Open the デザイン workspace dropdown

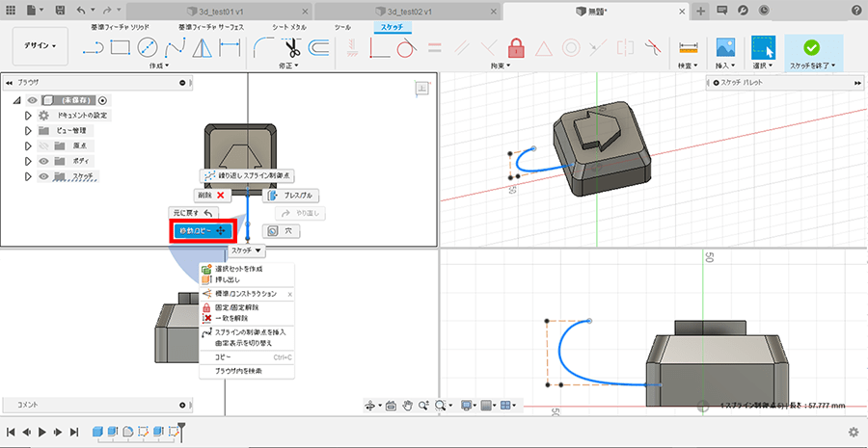click(x=41, y=46)
